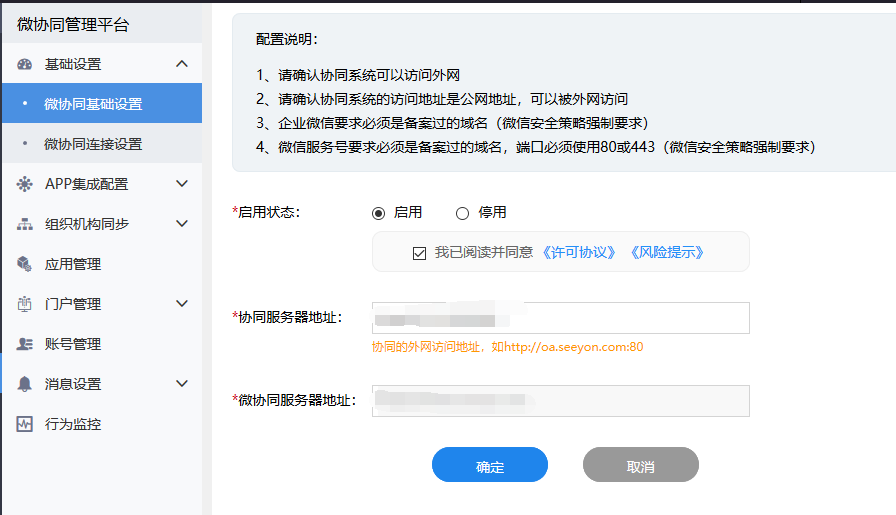Click the 微协同管理平台 title

pos(73,25)
